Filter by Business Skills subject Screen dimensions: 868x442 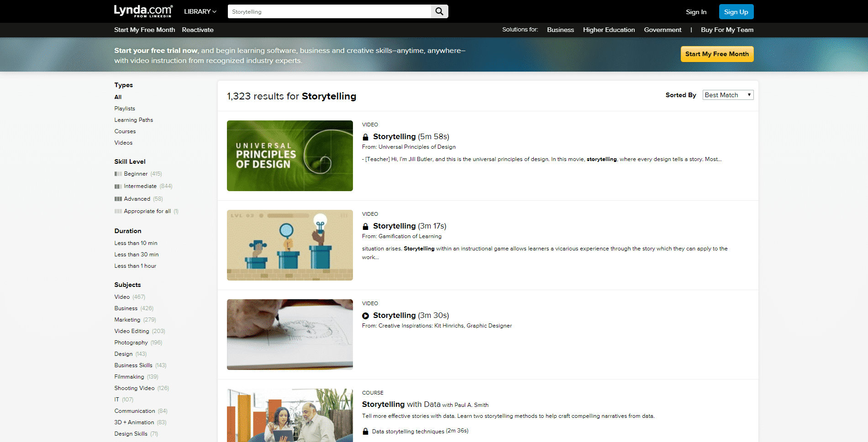click(x=133, y=365)
